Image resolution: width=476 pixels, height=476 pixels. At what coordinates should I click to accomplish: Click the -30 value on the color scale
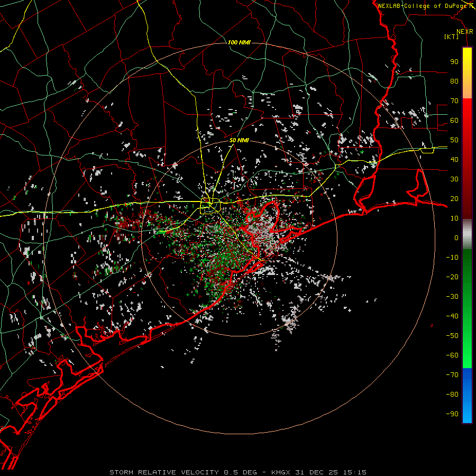(452, 297)
